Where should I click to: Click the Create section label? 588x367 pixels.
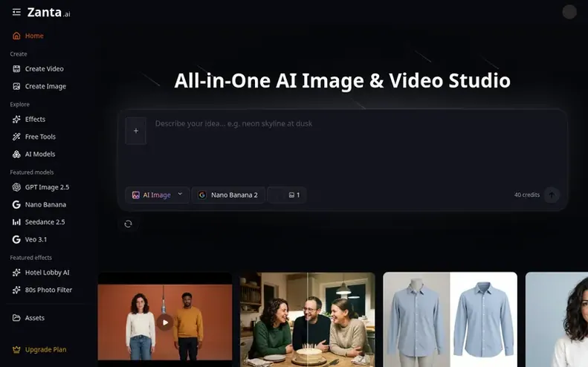pyautogui.click(x=19, y=54)
